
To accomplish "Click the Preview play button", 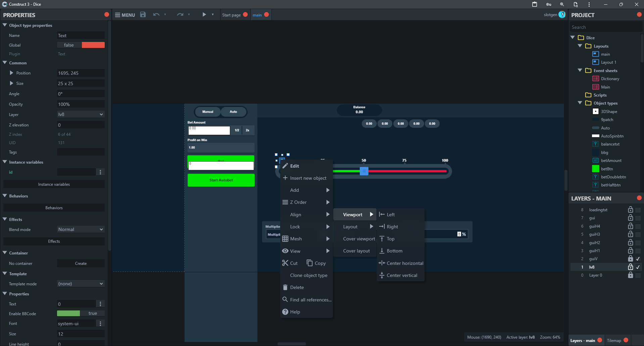I will pos(204,14).
